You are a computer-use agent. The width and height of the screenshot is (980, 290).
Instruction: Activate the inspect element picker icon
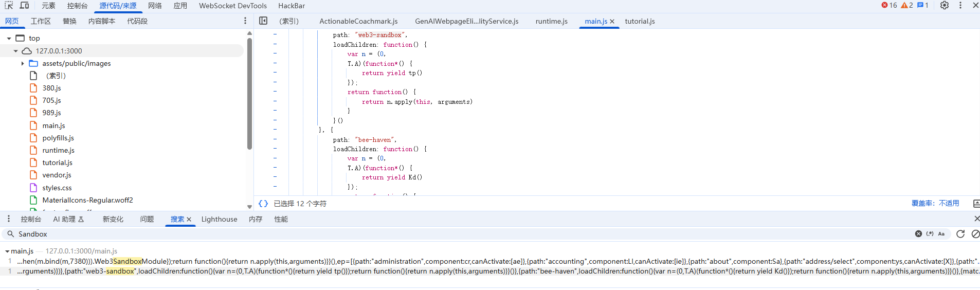pos(9,5)
